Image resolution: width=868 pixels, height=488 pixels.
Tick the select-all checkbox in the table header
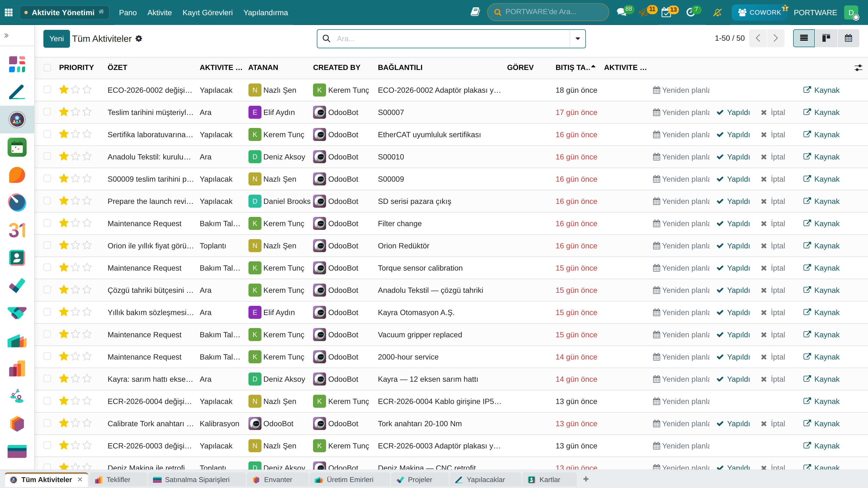point(47,67)
